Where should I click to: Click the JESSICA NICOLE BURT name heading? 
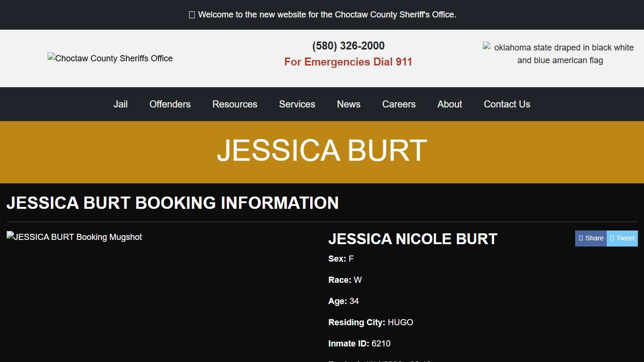pos(413,239)
